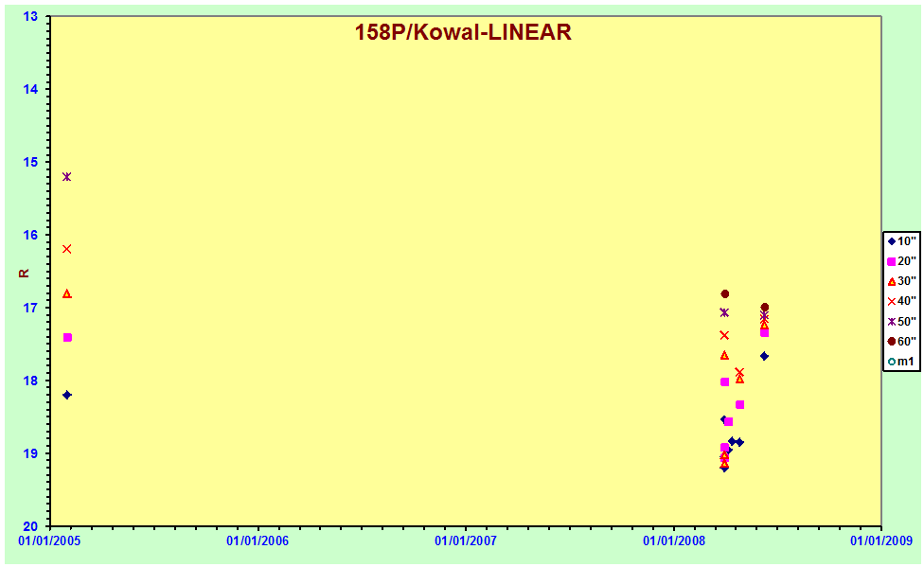Screen dimensions: 924x567
Task: Click the y-axis value 19
Action: (30, 453)
